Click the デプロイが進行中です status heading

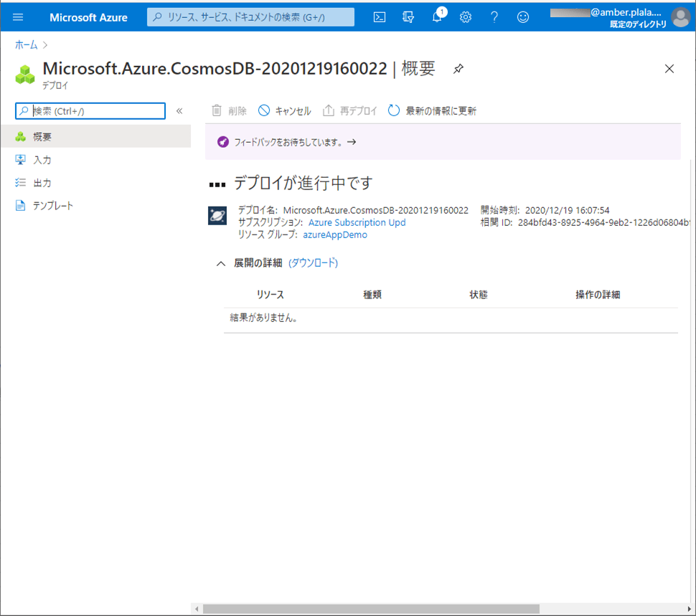(x=304, y=183)
